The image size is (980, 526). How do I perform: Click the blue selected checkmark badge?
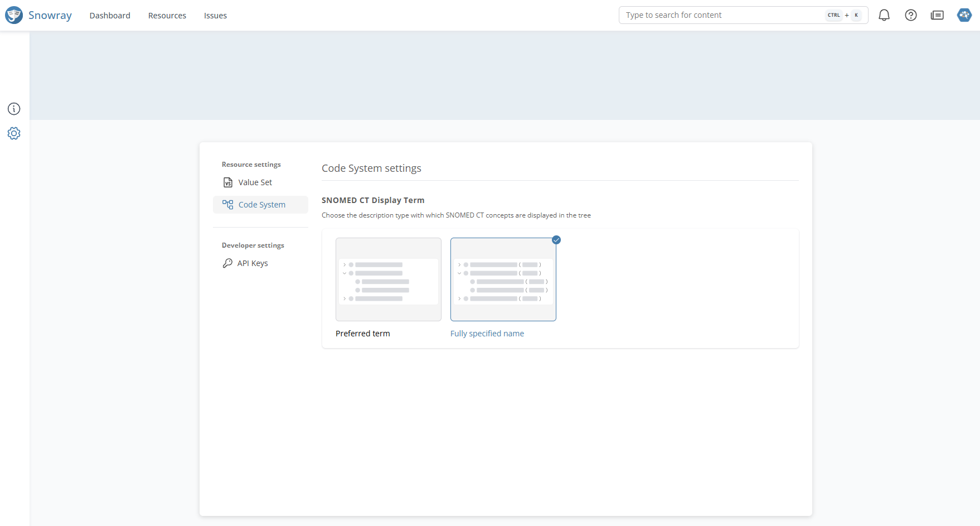pyautogui.click(x=556, y=240)
